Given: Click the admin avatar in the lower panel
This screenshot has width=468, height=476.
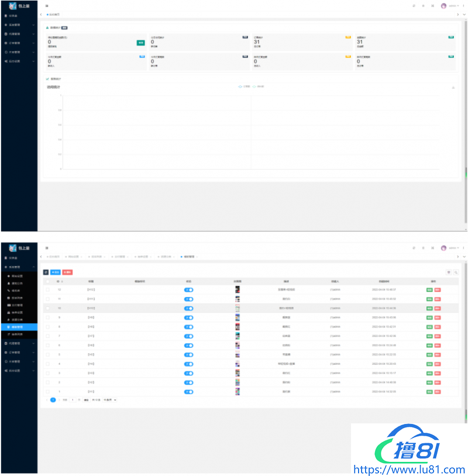Looking at the screenshot, I should pos(443,248).
